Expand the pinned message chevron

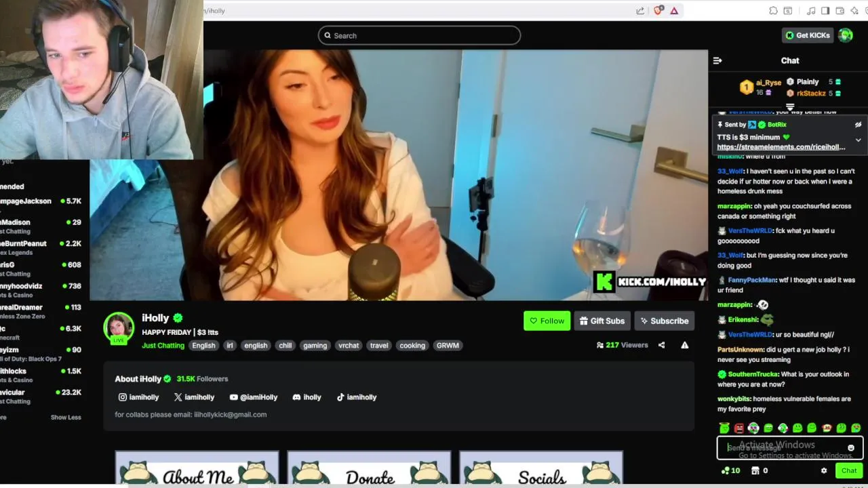pos(858,140)
